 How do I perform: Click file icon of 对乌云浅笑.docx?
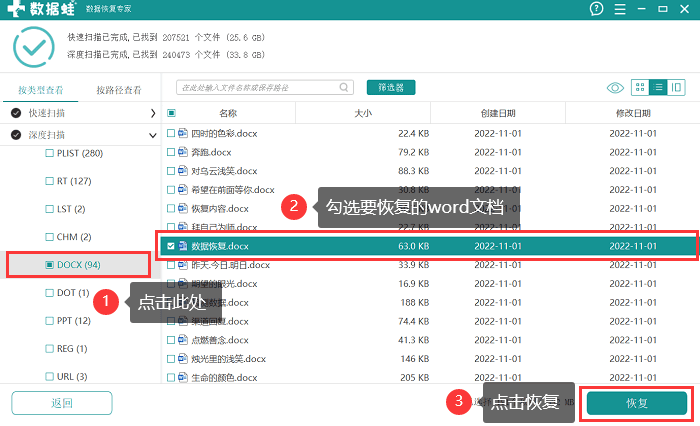point(183,171)
